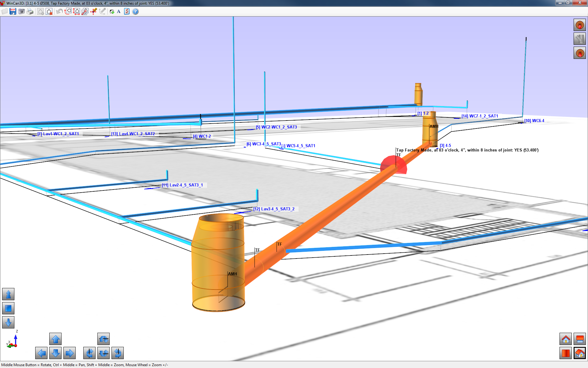Click the globe with green plus toolbar icon
This screenshot has height=368, width=588.
(x=111, y=11)
